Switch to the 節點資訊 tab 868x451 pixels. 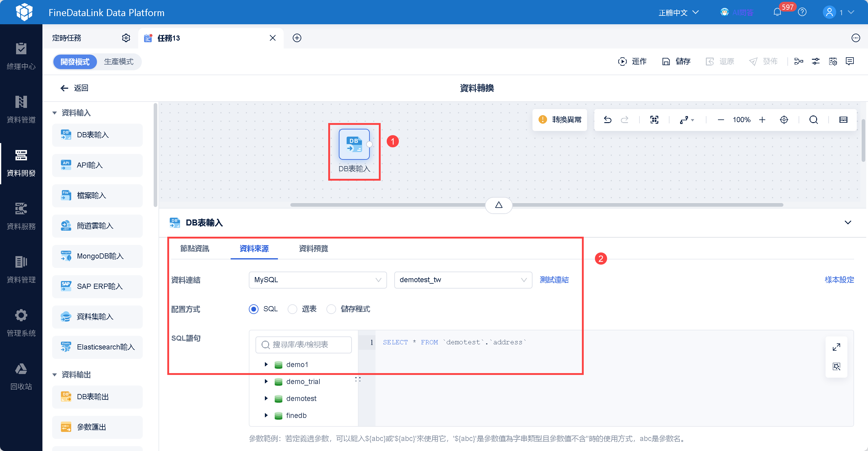tap(195, 249)
